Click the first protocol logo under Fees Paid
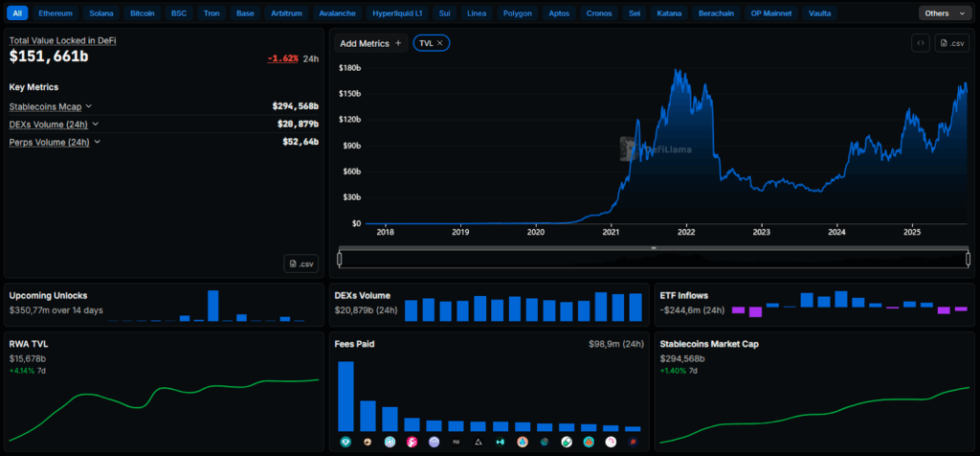This screenshot has height=456, width=980. tap(345, 442)
